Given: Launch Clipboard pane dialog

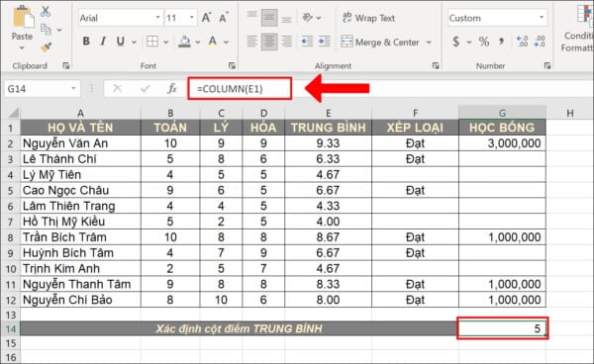Looking at the screenshot, I should (x=66, y=66).
